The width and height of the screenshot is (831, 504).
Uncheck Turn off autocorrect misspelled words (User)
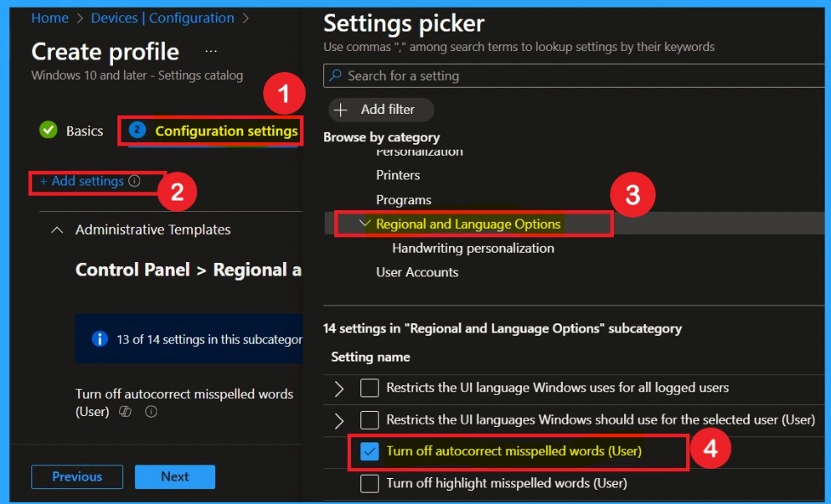tap(369, 451)
